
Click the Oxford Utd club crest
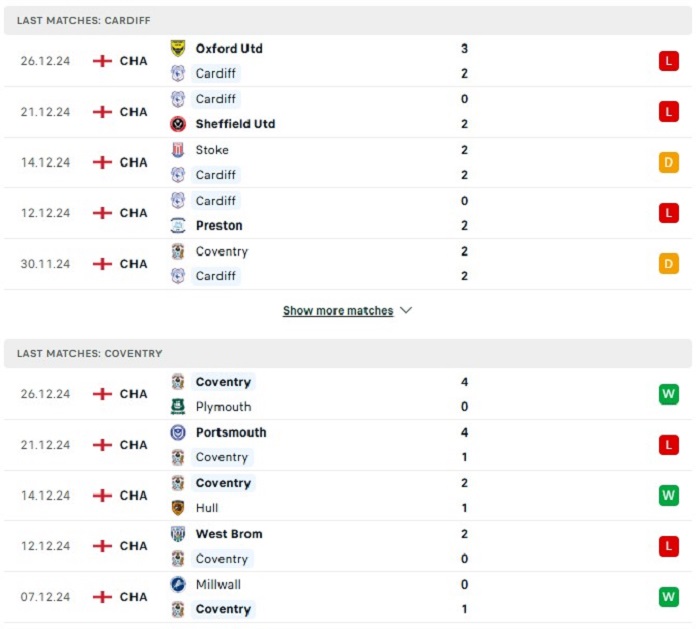pyautogui.click(x=178, y=48)
